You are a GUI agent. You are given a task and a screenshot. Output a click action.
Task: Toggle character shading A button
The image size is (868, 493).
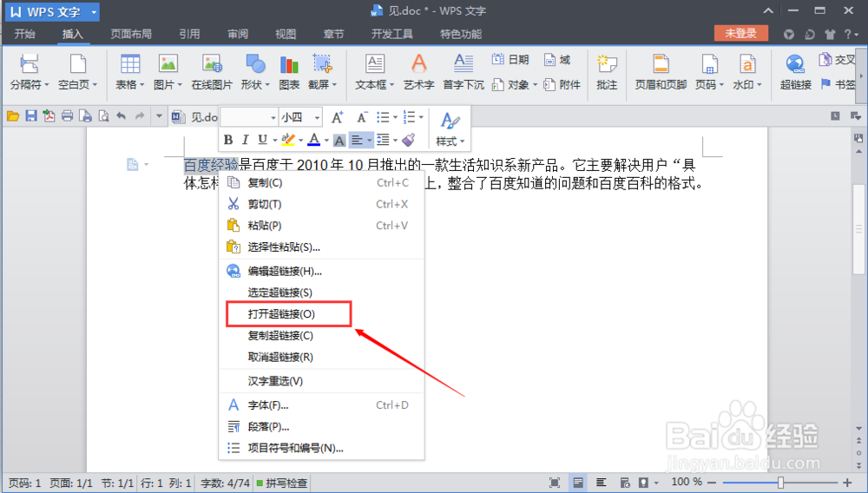339,140
